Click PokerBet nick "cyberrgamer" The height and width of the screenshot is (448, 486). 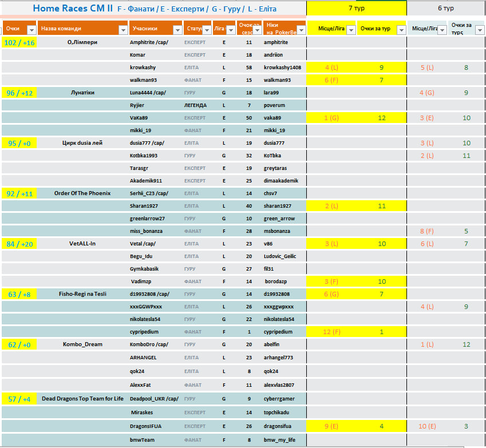pos(279,399)
